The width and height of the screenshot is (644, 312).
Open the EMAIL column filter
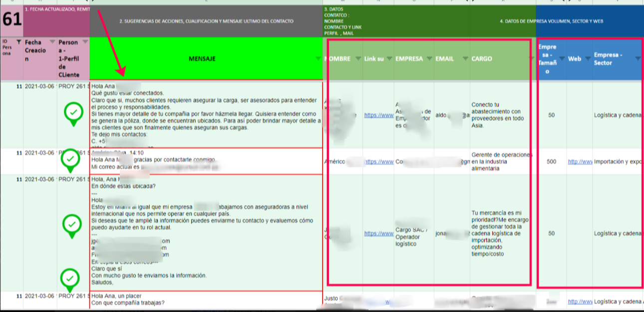pyautogui.click(x=465, y=58)
